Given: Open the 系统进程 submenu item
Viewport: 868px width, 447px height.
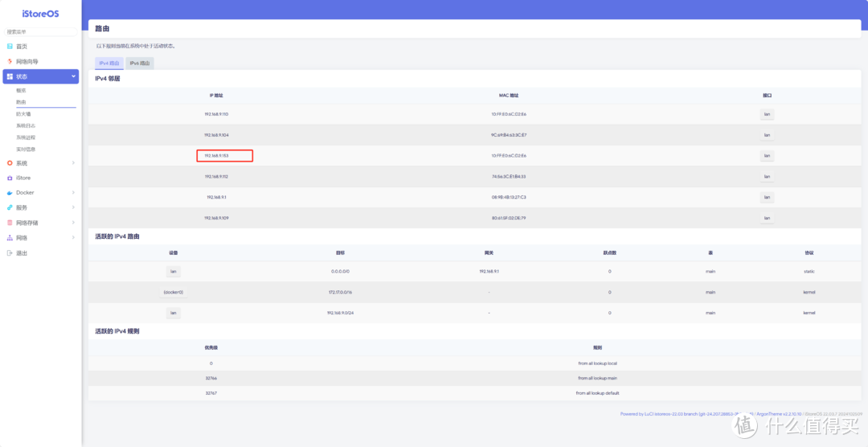Looking at the screenshot, I should (26, 137).
